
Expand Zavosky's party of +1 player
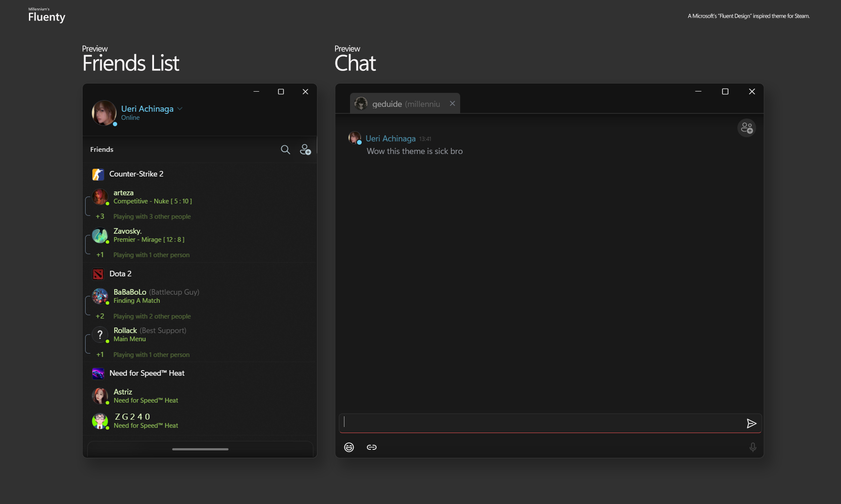[x=100, y=255]
